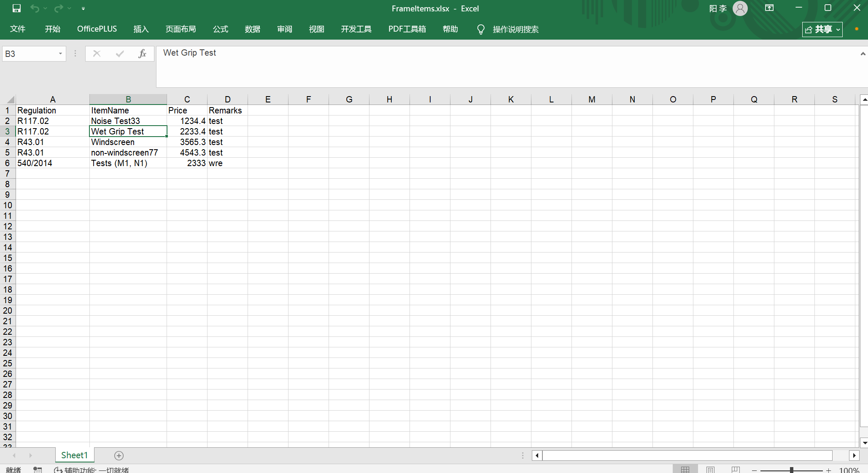Open the 插入 ribbon tab

[141, 29]
